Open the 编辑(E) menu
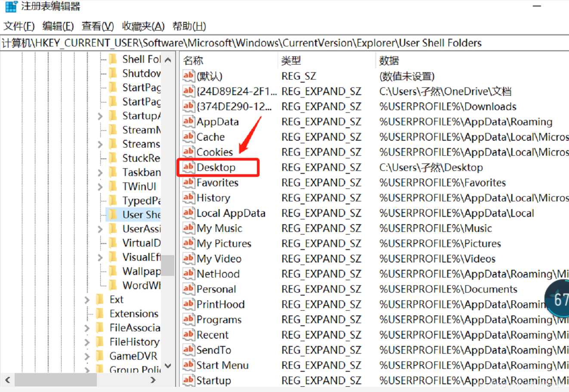This screenshot has width=569, height=392. pos(58,26)
